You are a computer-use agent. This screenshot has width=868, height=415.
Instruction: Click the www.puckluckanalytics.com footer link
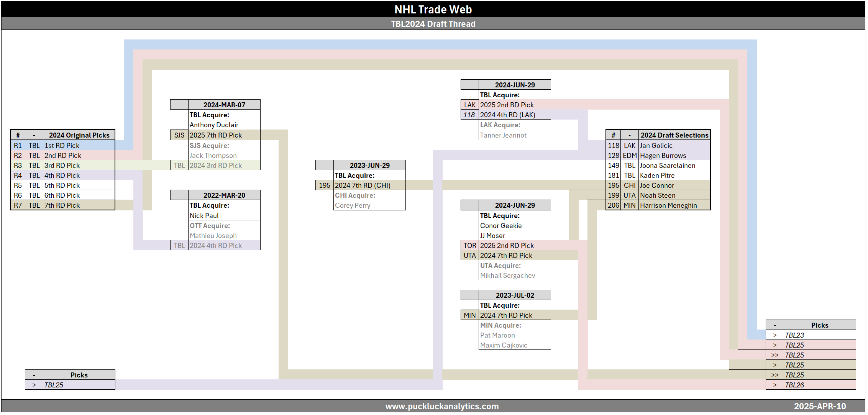click(x=442, y=406)
